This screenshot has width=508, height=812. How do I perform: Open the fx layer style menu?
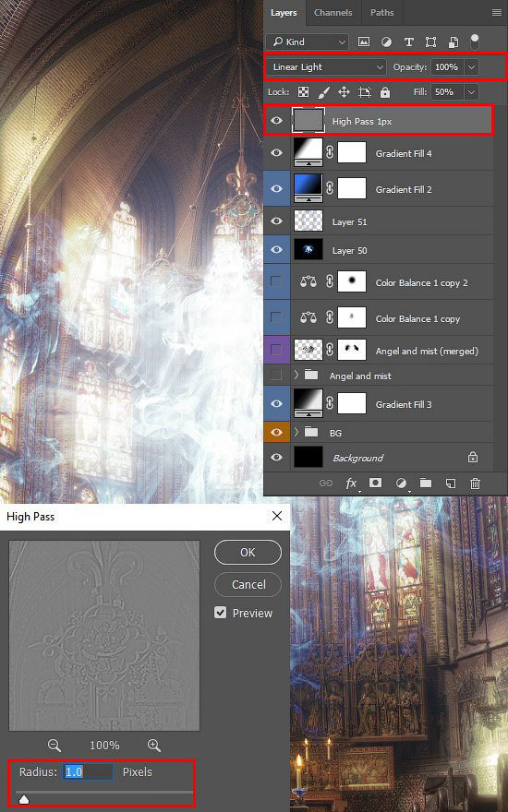(x=352, y=484)
